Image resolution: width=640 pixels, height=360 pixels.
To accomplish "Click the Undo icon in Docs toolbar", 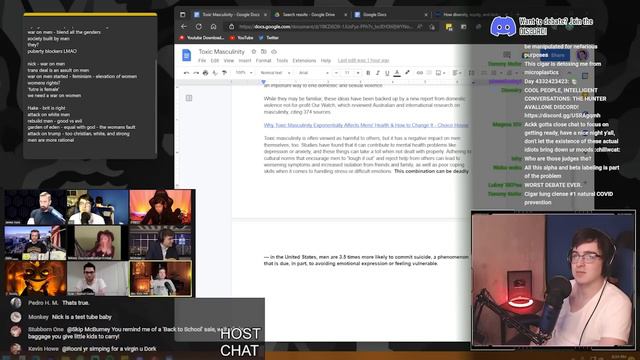I will click(187, 73).
